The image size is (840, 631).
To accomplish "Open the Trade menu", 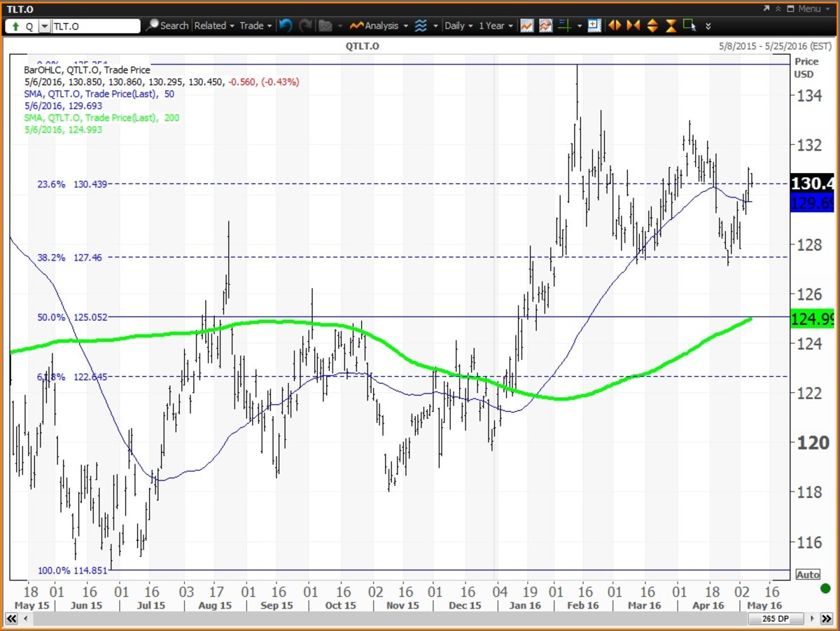I will (x=255, y=26).
